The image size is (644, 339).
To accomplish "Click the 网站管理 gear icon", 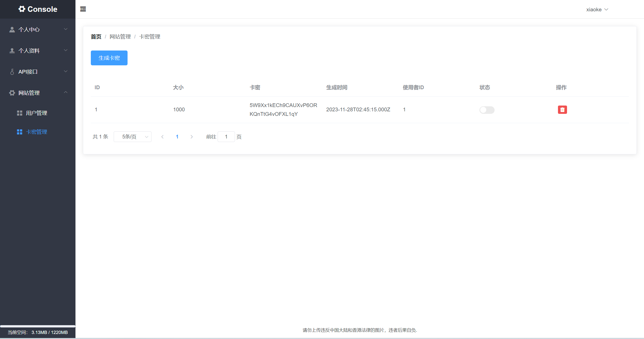I will click(12, 93).
